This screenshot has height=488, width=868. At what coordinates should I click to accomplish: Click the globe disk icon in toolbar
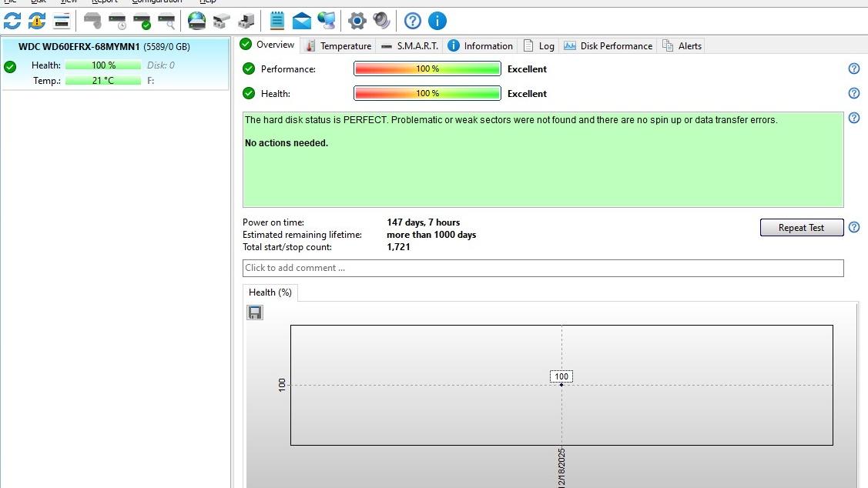pos(197,21)
